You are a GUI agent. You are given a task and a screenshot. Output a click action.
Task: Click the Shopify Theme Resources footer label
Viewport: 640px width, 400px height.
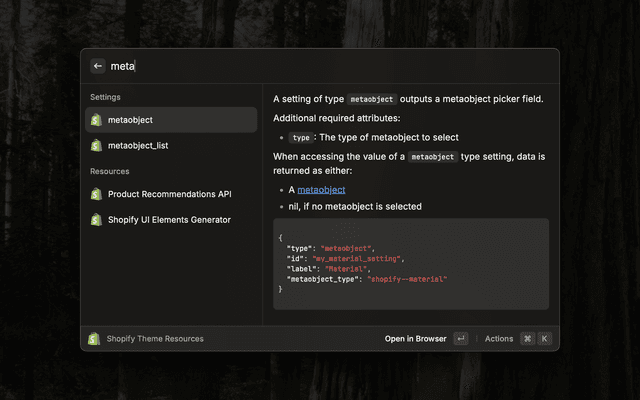tap(155, 339)
